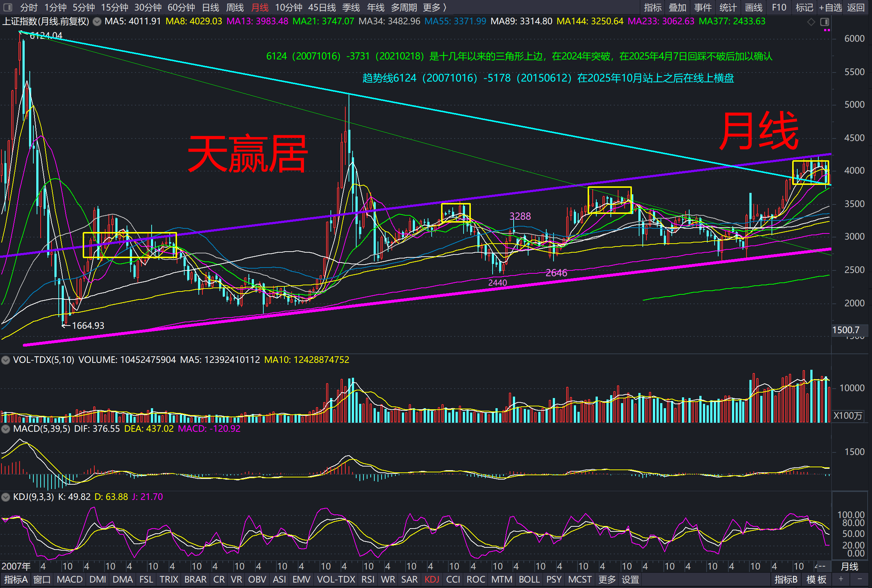This screenshot has height=588, width=872.
Task: Click the 返回 back button
Action: tap(856, 8)
